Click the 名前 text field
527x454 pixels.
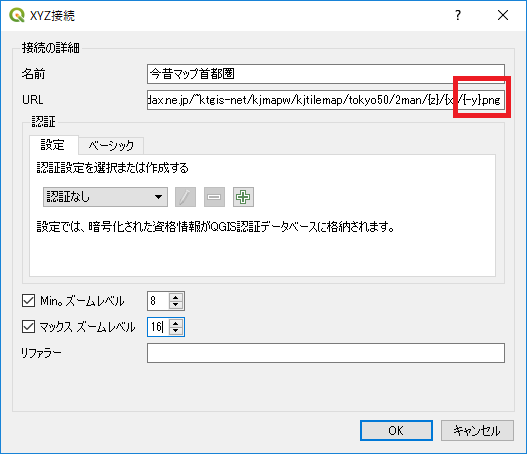click(x=326, y=74)
